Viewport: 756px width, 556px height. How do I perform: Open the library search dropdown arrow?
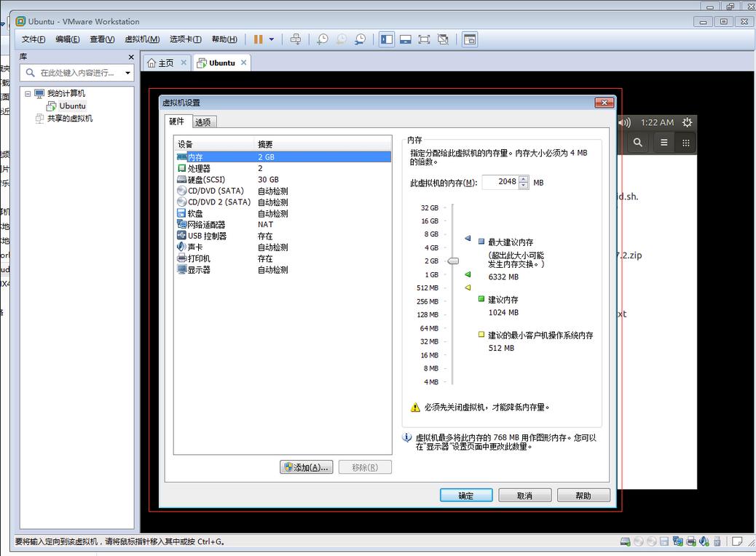[x=127, y=74]
